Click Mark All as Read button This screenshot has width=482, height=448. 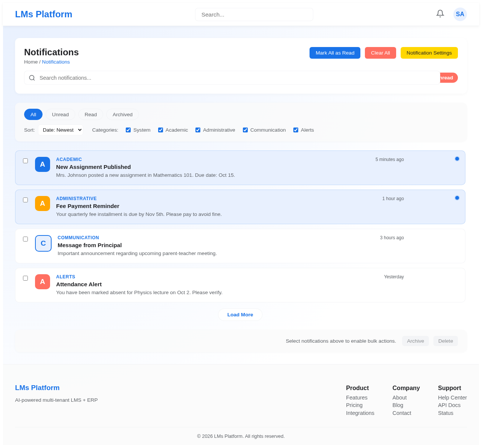(335, 53)
